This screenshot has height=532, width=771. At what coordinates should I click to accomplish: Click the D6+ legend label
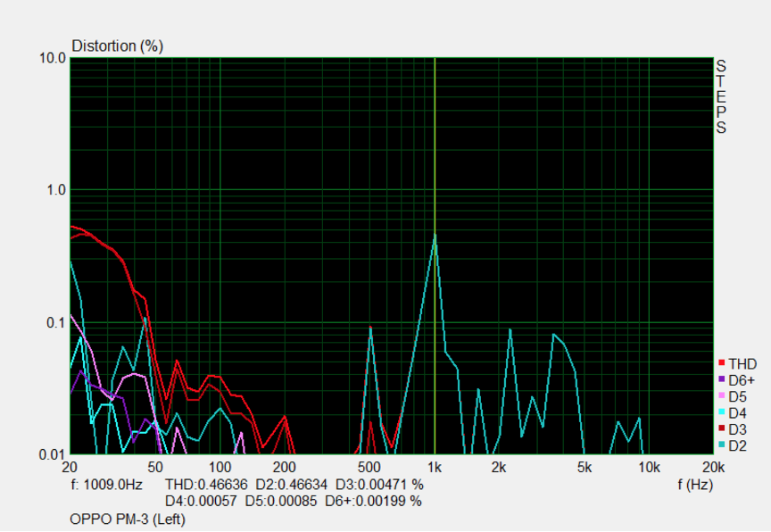742,380
